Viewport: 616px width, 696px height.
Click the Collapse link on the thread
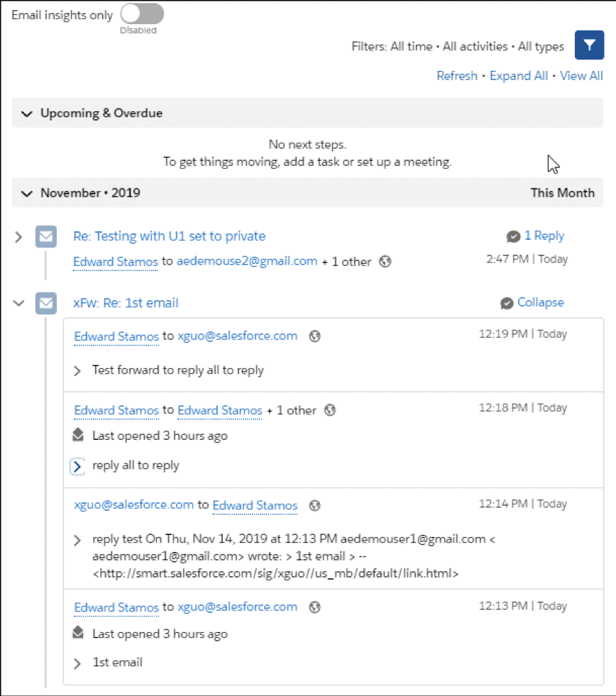click(540, 302)
